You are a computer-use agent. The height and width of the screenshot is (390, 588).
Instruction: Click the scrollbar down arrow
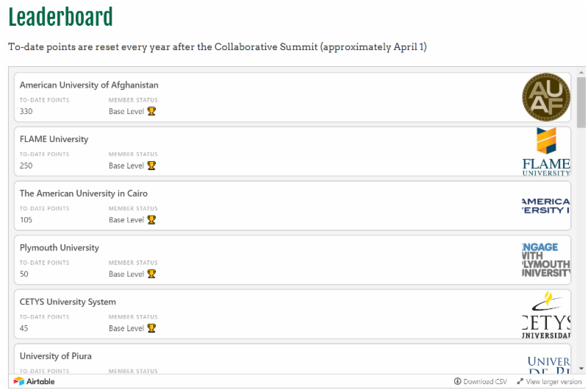581,368
